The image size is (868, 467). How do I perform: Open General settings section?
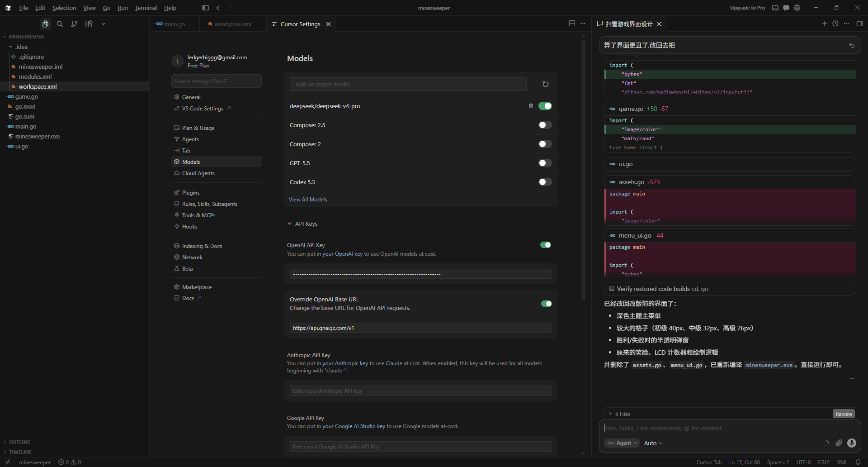tap(217, 97)
